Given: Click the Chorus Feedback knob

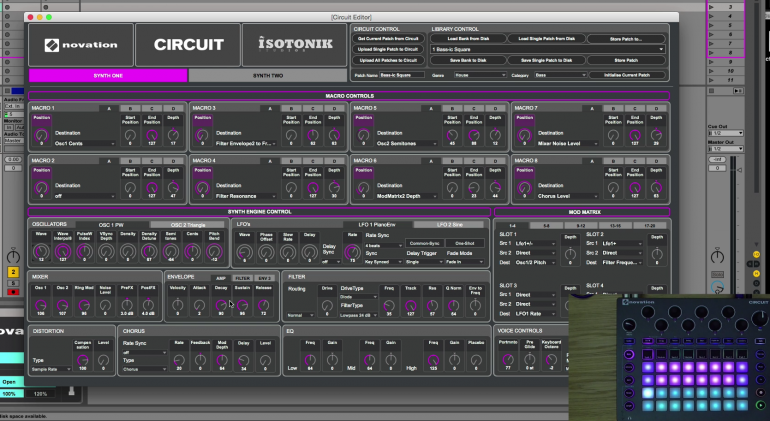Looking at the screenshot, I should click(x=200, y=360).
